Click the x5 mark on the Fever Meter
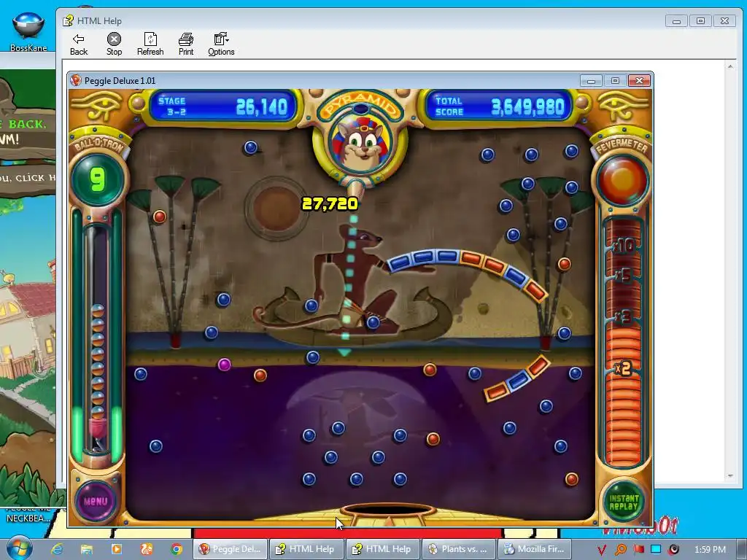This screenshot has height=560, width=747. click(x=623, y=275)
